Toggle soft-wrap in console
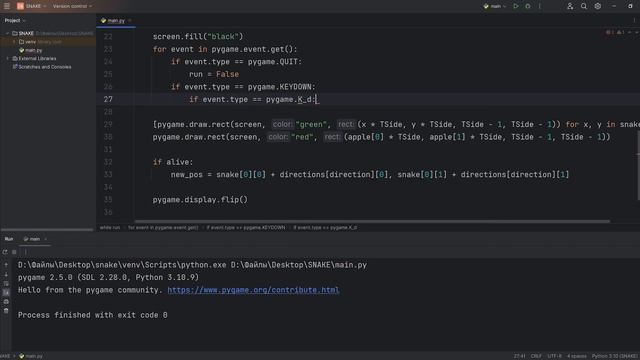The width and height of the screenshot is (640, 360). 6,284
